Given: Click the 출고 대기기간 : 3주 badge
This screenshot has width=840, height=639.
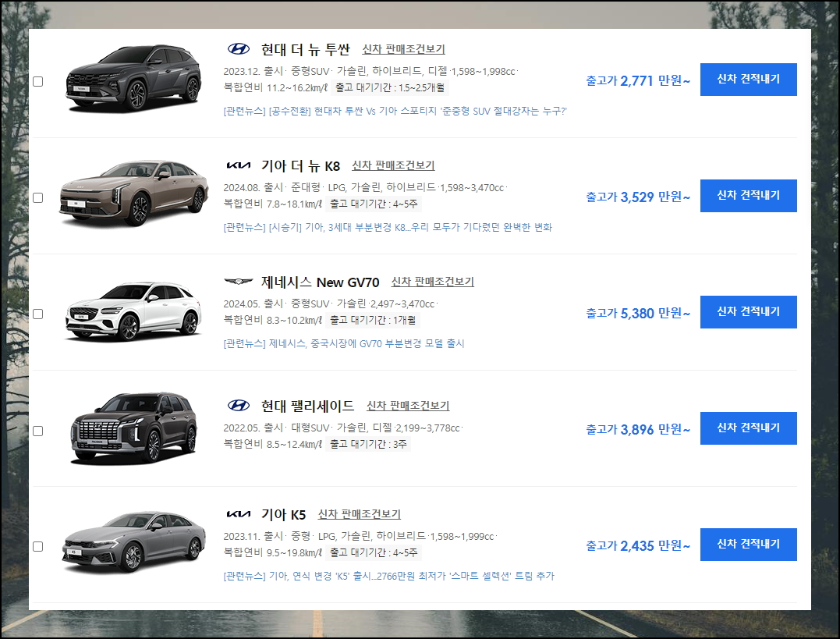Looking at the screenshot, I should coord(368,444).
